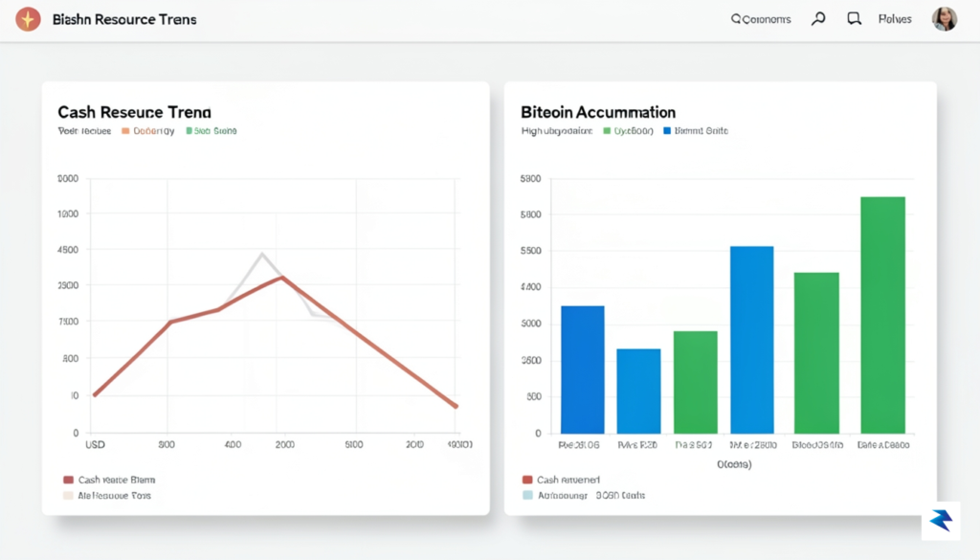Click the Biteoin Accummation chart title
The width and height of the screenshot is (980, 560).
pos(598,112)
